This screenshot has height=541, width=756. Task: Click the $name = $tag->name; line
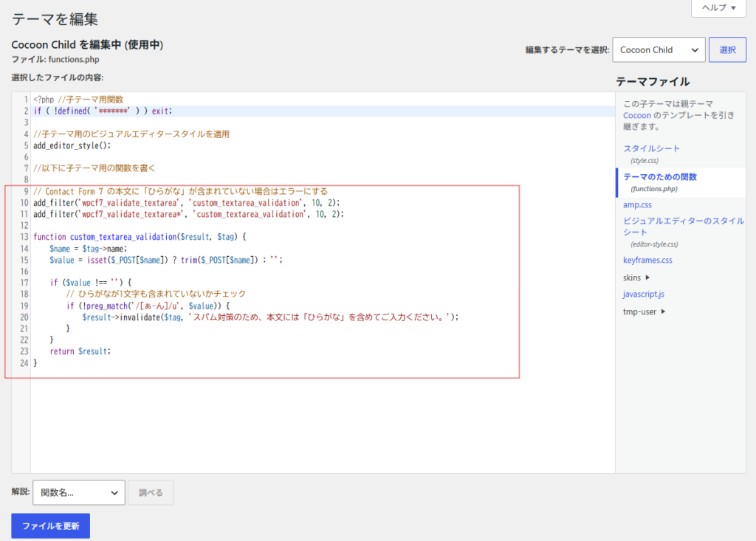[89, 249]
